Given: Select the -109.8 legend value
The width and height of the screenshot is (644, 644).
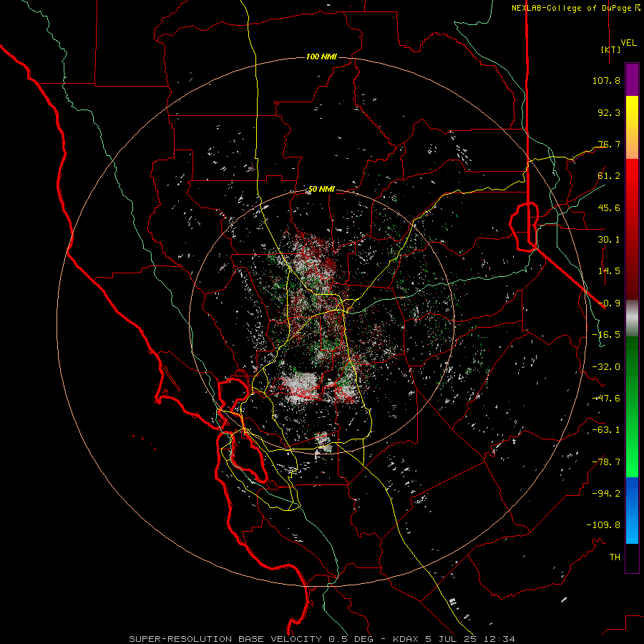Looking at the screenshot, I should pos(603,525).
